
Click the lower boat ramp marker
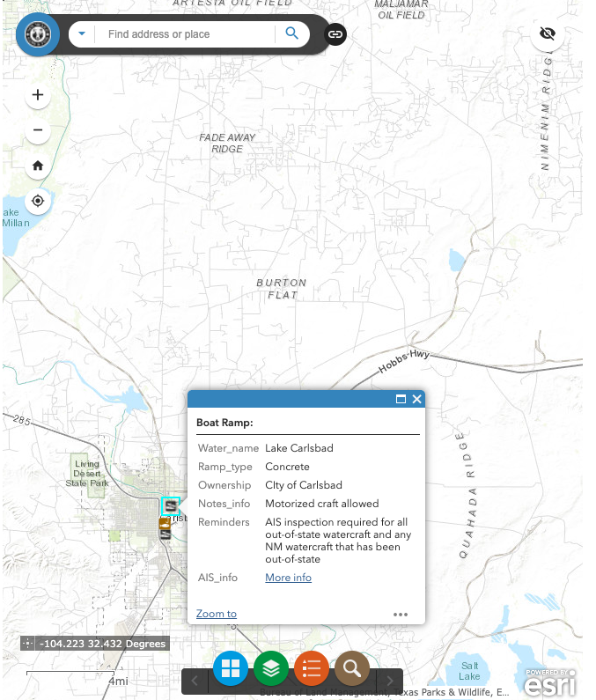point(166,534)
